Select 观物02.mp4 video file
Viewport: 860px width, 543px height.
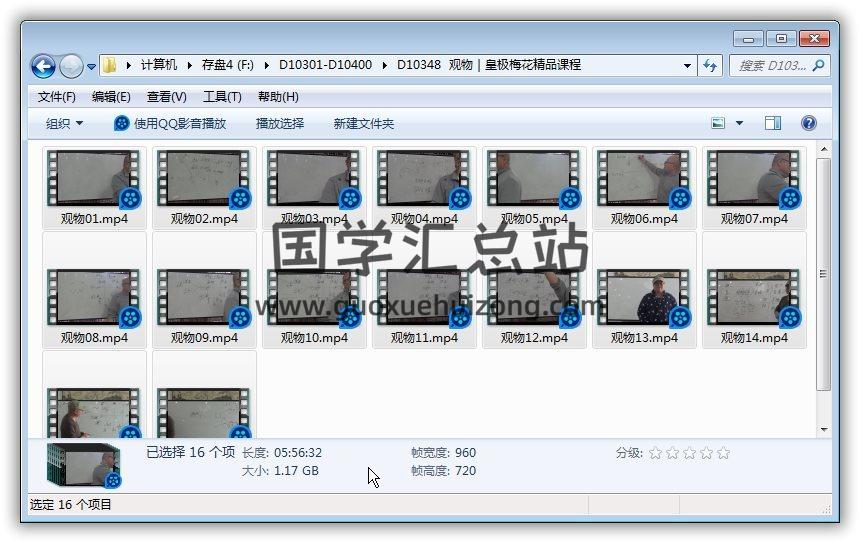204,188
